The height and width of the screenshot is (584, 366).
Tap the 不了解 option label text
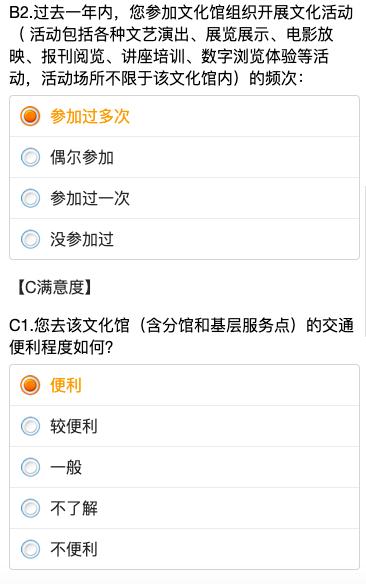[x=74, y=508]
